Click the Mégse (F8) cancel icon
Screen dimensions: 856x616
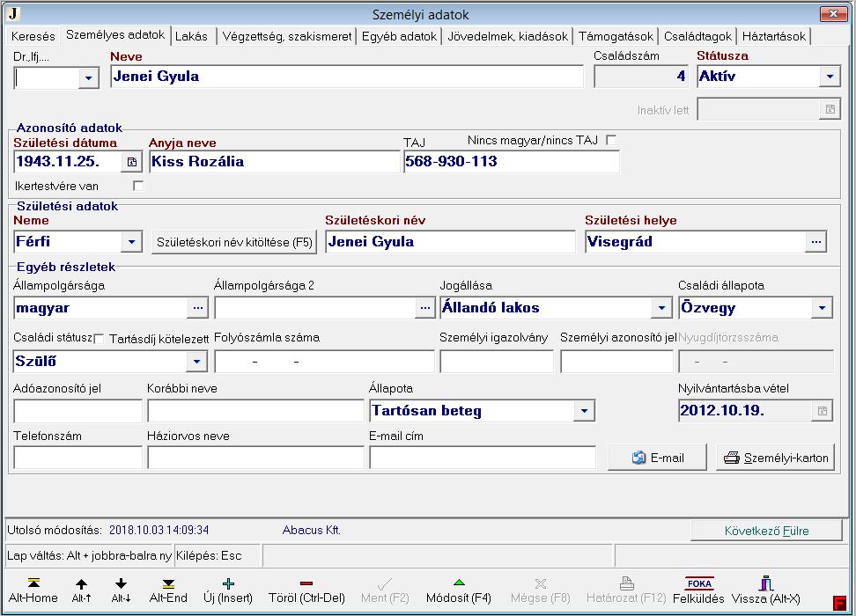(541, 583)
